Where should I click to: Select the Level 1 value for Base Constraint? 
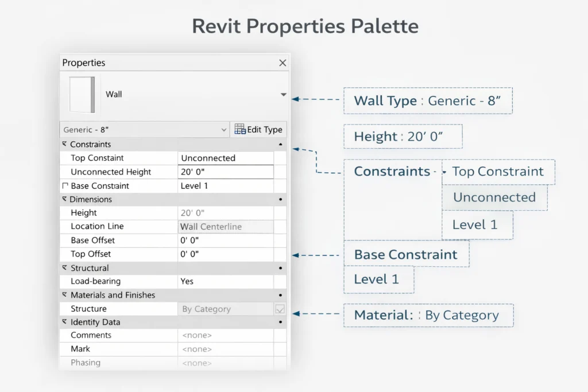(x=225, y=185)
